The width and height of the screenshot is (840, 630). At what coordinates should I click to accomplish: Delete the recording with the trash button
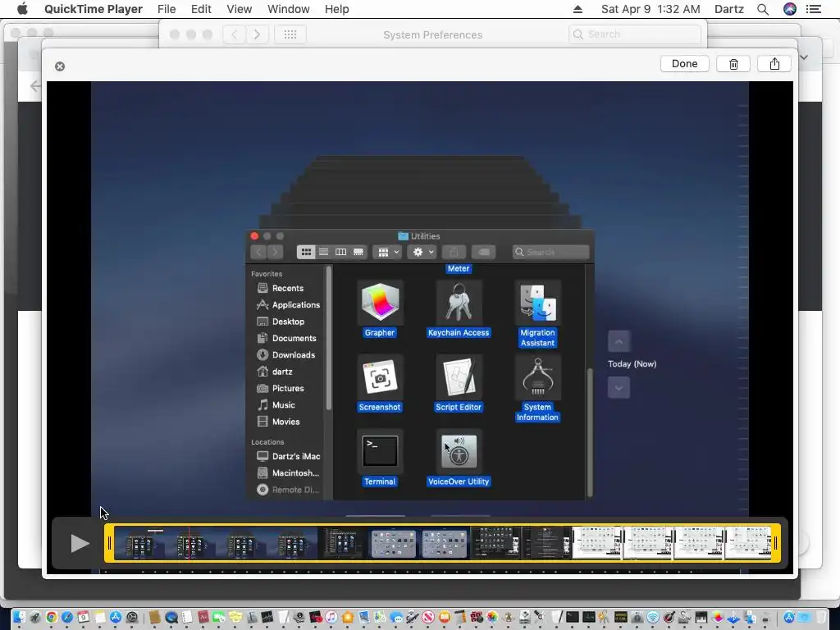pyautogui.click(x=733, y=64)
